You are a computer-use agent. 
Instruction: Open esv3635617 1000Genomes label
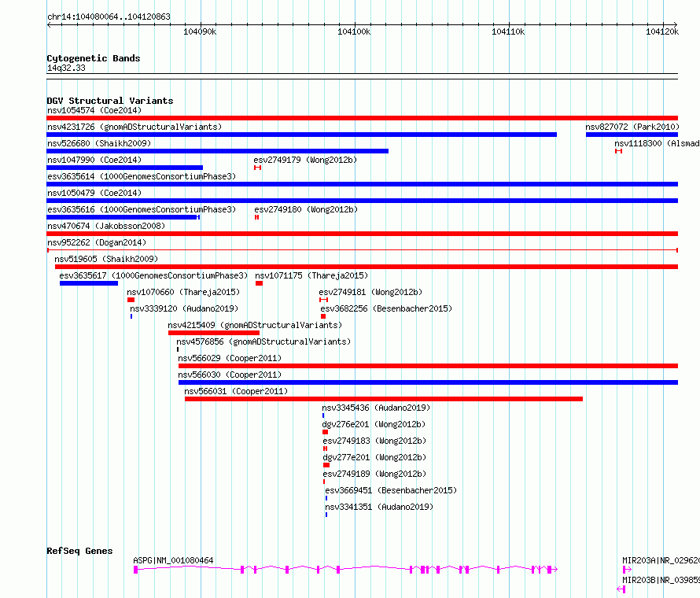(153, 275)
